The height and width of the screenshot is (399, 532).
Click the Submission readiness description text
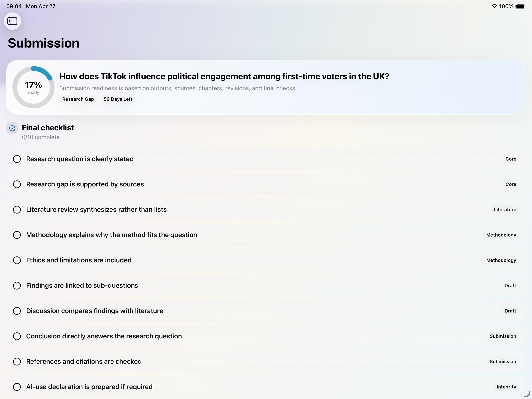(x=178, y=88)
